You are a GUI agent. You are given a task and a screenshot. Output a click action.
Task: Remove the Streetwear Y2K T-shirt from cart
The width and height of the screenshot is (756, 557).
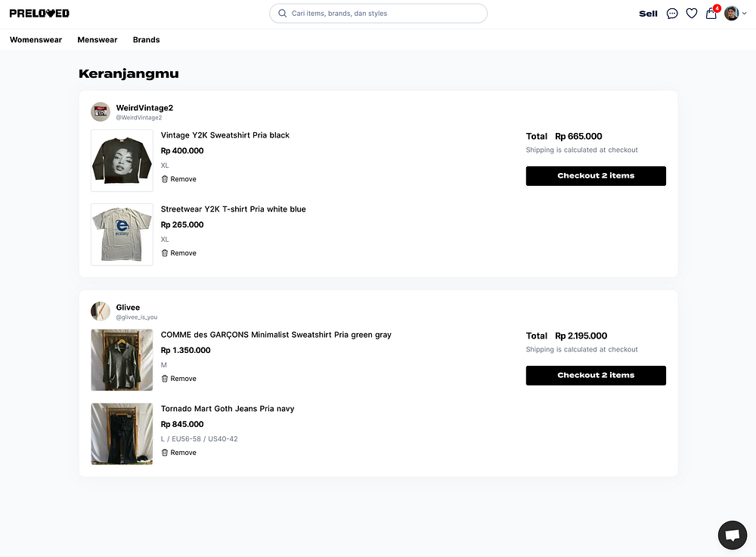178,253
